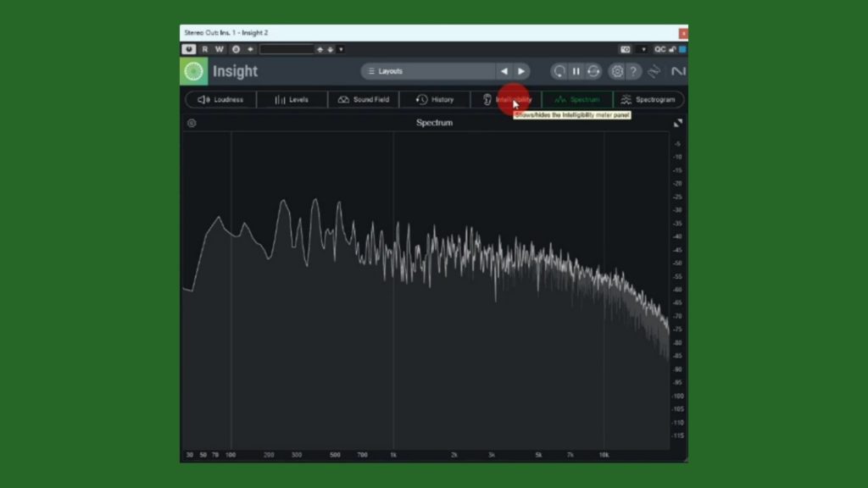The height and width of the screenshot is (488, 868).
Task: Go to next layout with right arrow
Action: coord(521,71)
